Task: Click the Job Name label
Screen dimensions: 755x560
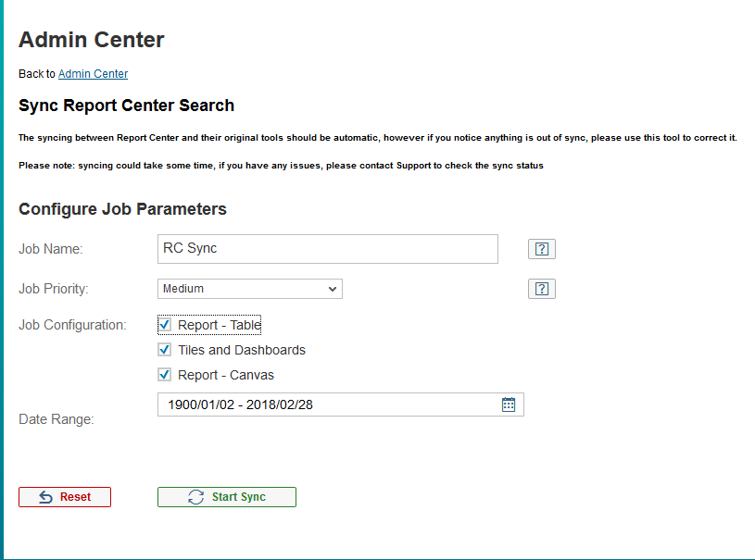Action: (51, 249)
